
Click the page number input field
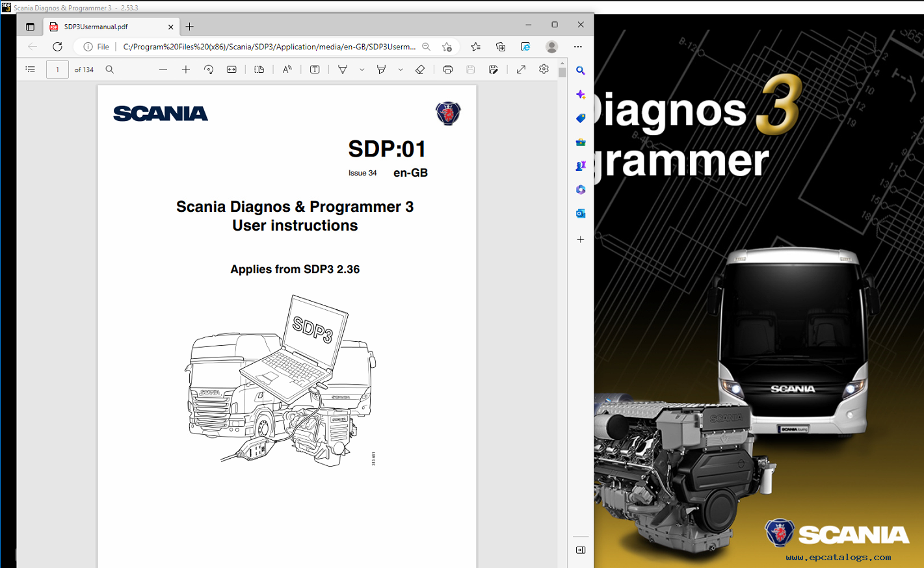[57, 70]
